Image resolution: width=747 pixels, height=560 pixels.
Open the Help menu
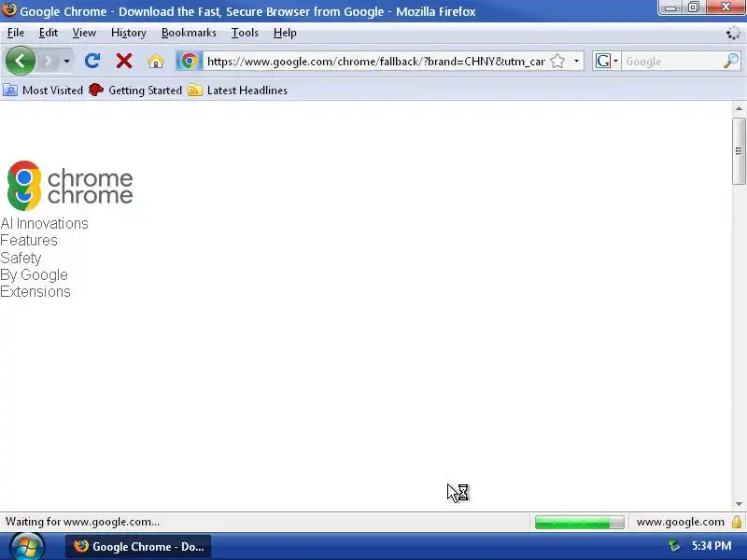(x=285, y=33)
